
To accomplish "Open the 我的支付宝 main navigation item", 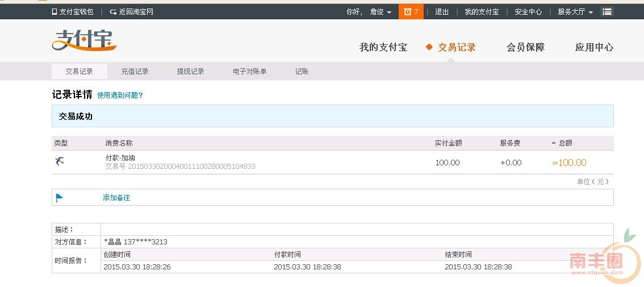I will click(383, 48).
